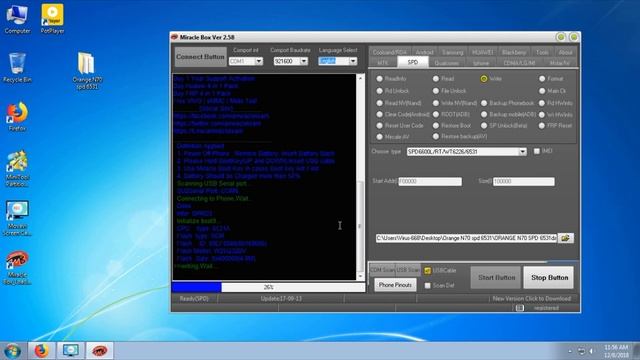This screenshot has height=360, width=640.
Task: Select Restore Boot radio option
Action: coord(436,126)
